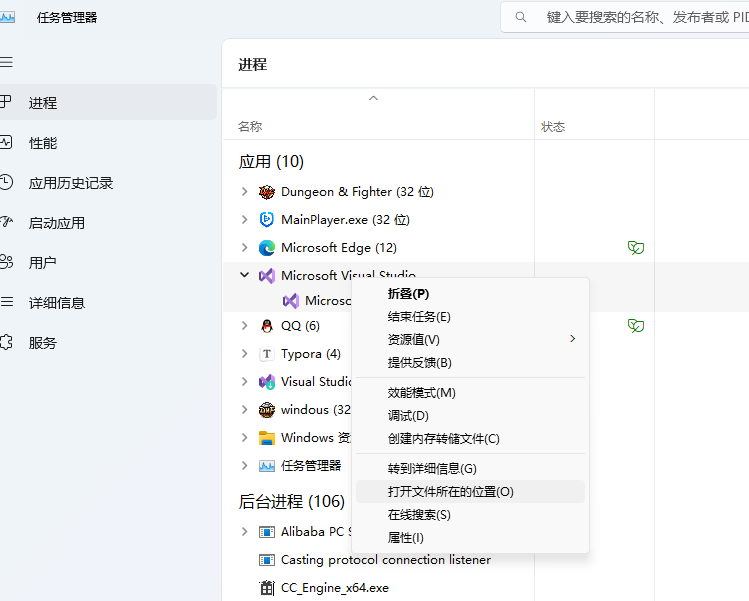
Task: Click the Casting protocol listener icon
Action: pyautogui.click(x=267, y=560)
